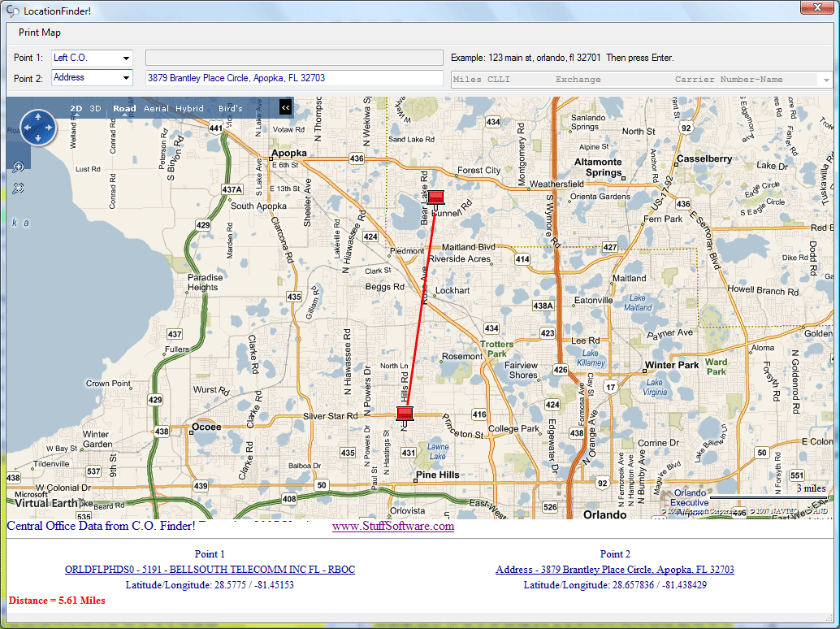Select the red pushpin near Bear Lake Rd

(435, 199)
